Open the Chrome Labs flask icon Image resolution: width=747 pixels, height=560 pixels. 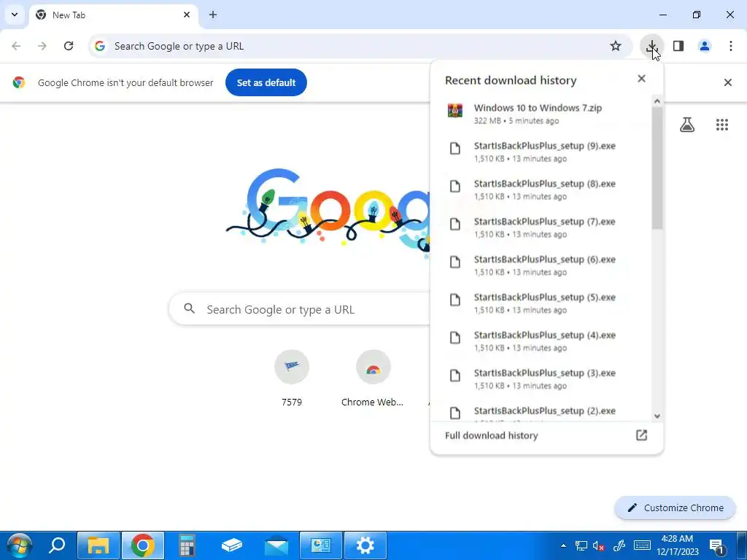tap(686, 125)
